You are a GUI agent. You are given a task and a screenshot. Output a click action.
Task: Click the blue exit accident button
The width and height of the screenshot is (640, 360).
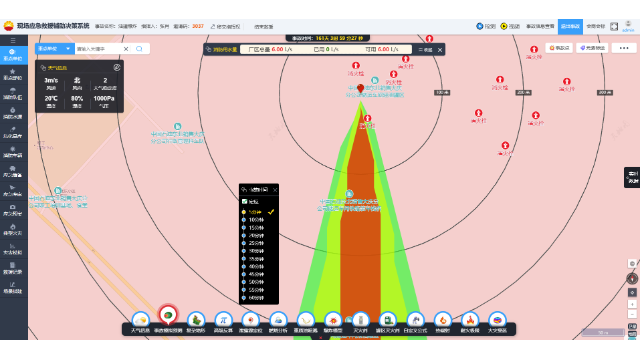coord(570,27)
